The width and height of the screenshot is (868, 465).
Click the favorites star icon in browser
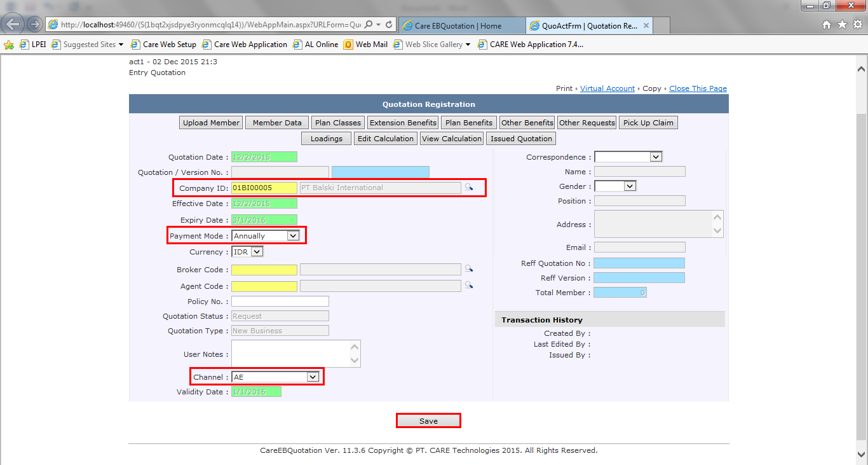click(x=842, y=25)
